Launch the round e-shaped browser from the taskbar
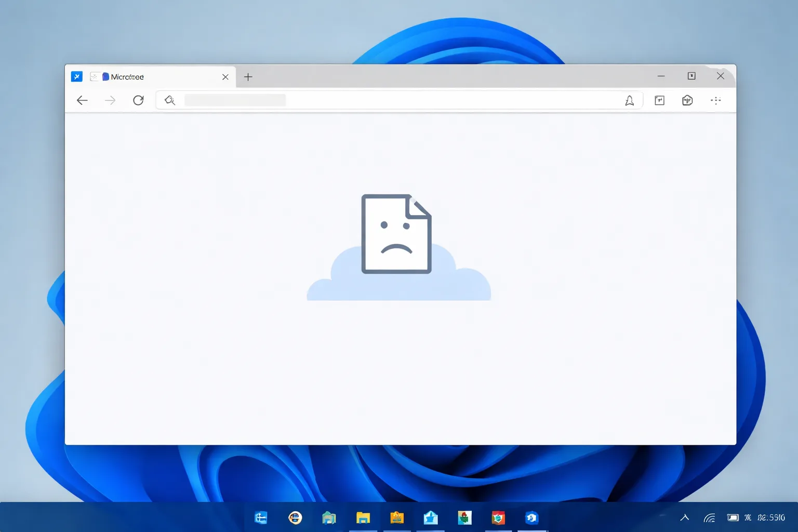This screenshot has height=532, width=798. click(x=295, y=517)
